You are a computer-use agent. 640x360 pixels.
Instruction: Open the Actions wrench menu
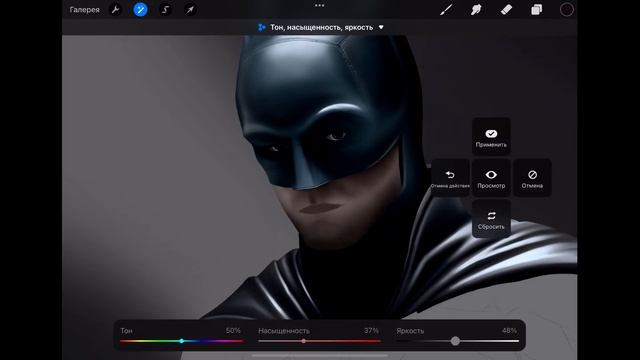(x=116, y=9)
